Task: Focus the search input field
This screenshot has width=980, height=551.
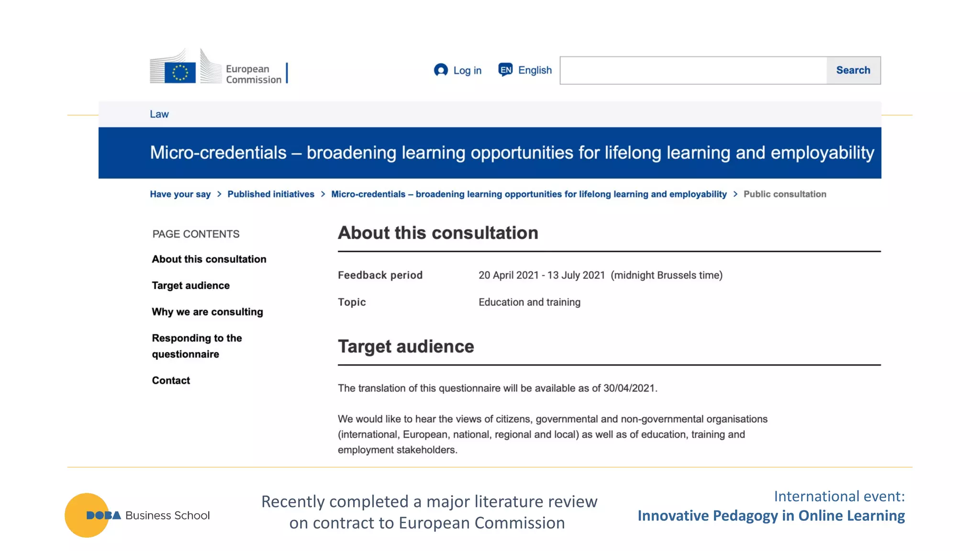Action: point(693,70)
